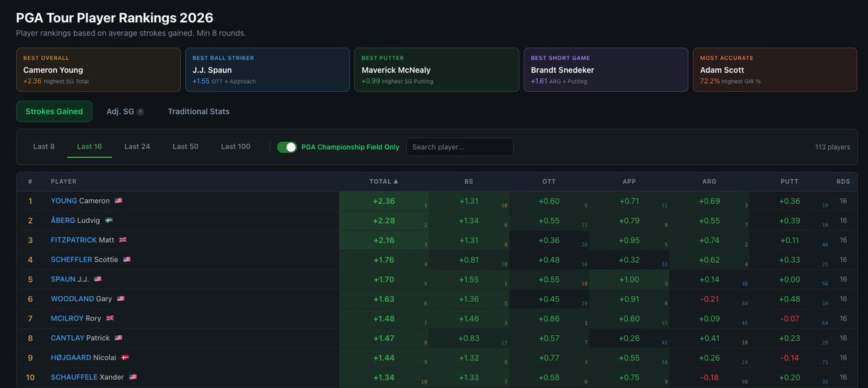Select the Last 8 rounds filter
Image resolution: width=868 pixels, height=388 pixels.
[44, 146]
